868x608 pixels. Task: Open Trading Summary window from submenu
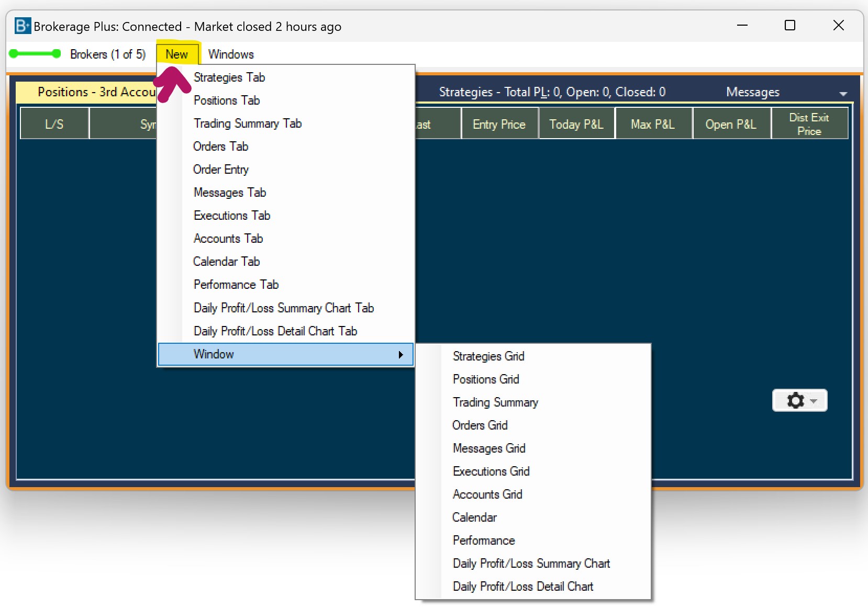pos(495,402)
